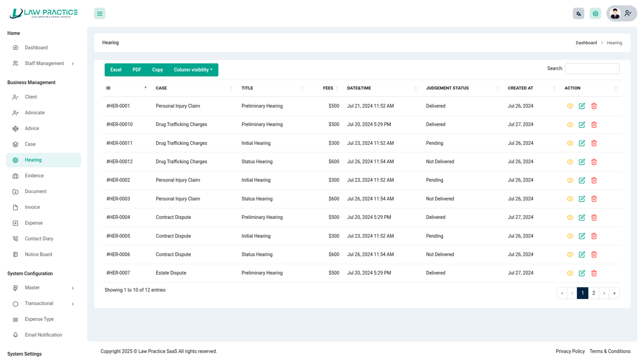Open Evidence in the sidebar
Viewport: 644px width, 362px height.
[34, 176]
